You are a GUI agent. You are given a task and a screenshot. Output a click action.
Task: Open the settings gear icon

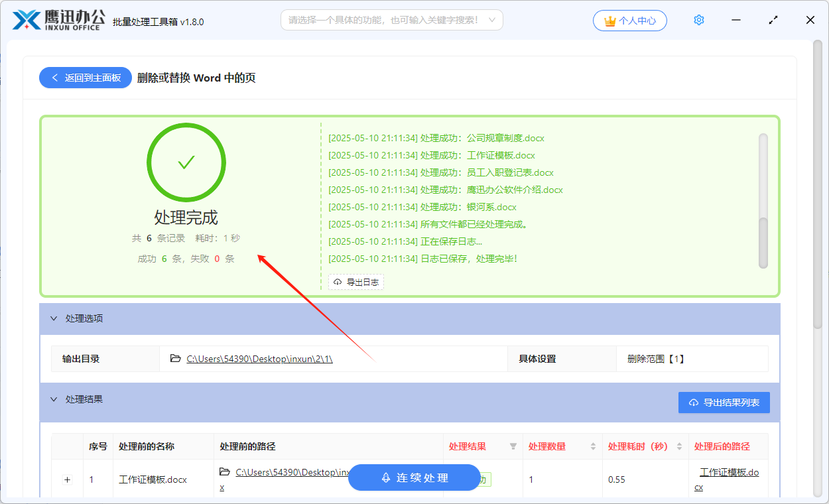tap(698, 21)
